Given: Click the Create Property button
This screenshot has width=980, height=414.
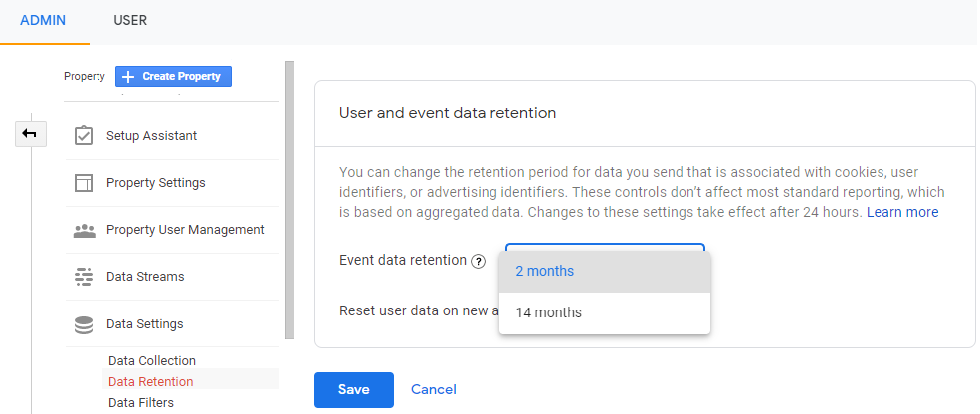Looking at the screenshot, I should [x=173, y=76].
